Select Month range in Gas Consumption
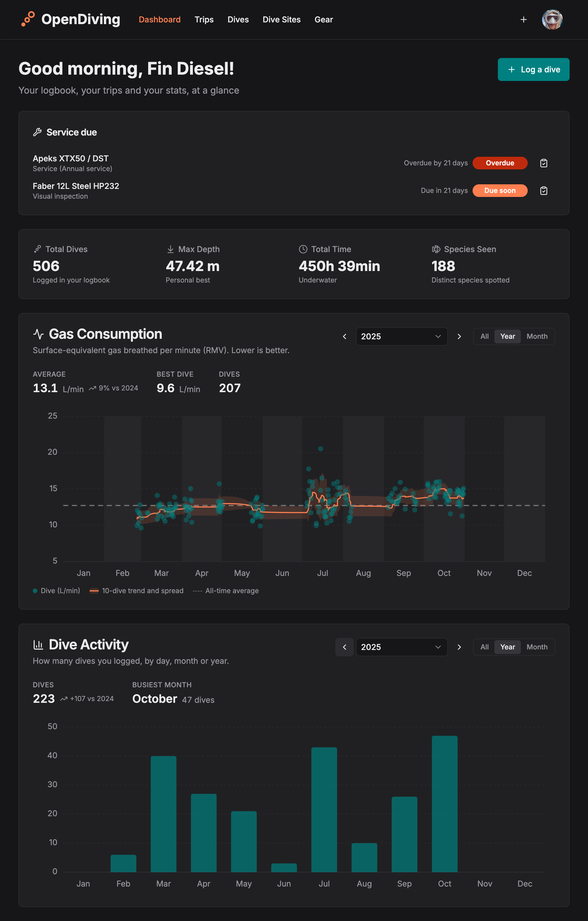Viewport: 588px width, 921px height. pos(537,336)
